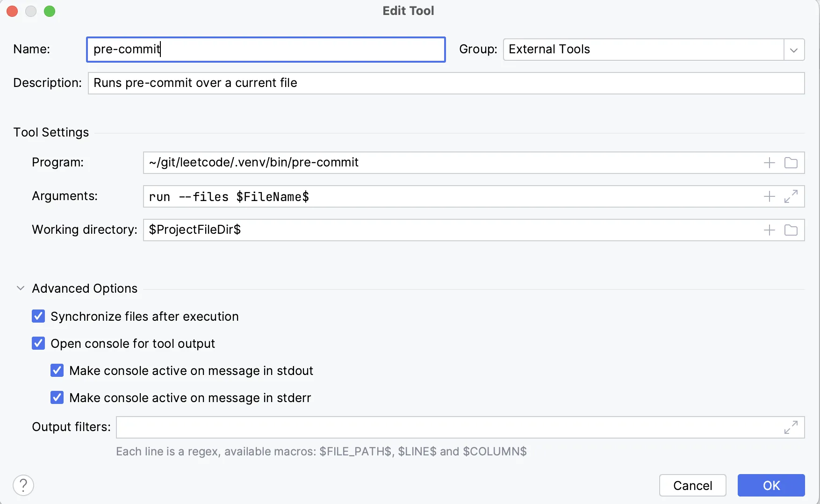Click in the Description text field
Image resolution: width=820 pixels, height=504 pixels.
point(446,83)
